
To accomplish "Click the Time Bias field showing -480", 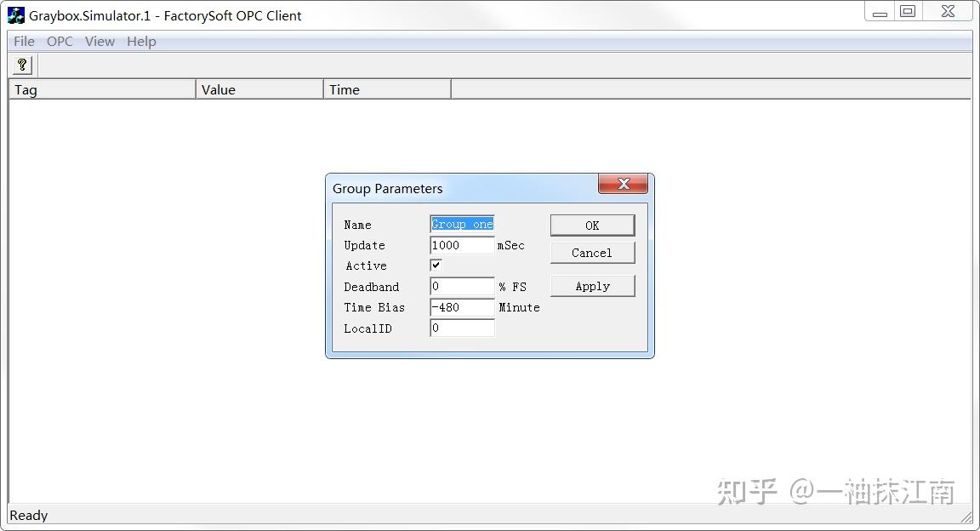I will [461, 307].
